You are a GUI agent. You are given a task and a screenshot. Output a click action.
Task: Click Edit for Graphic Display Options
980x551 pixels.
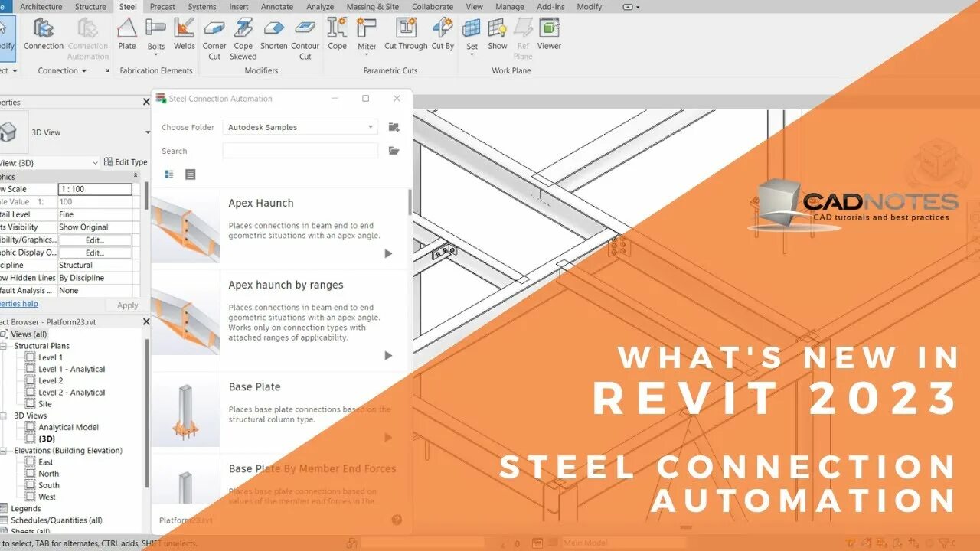[95, 253]
